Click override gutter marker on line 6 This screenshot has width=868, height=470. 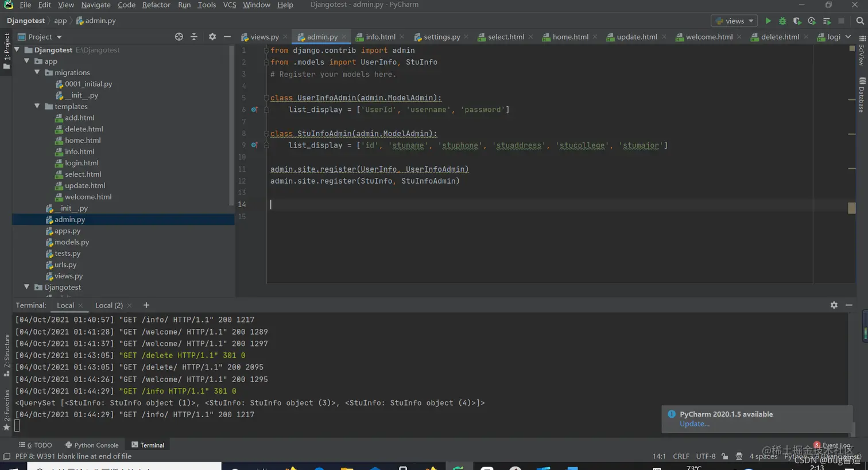pos(254,110)
